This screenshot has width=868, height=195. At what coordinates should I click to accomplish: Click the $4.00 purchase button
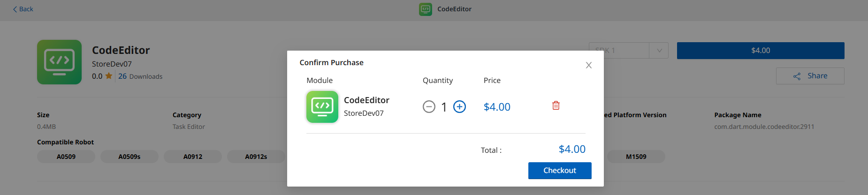tap(760, 51)
